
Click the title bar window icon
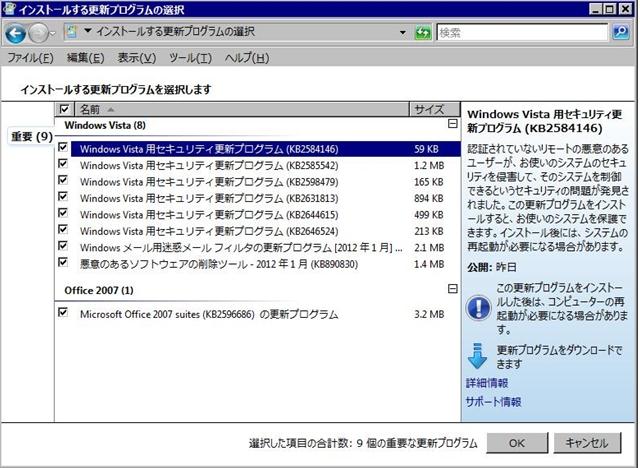point(9,8)
